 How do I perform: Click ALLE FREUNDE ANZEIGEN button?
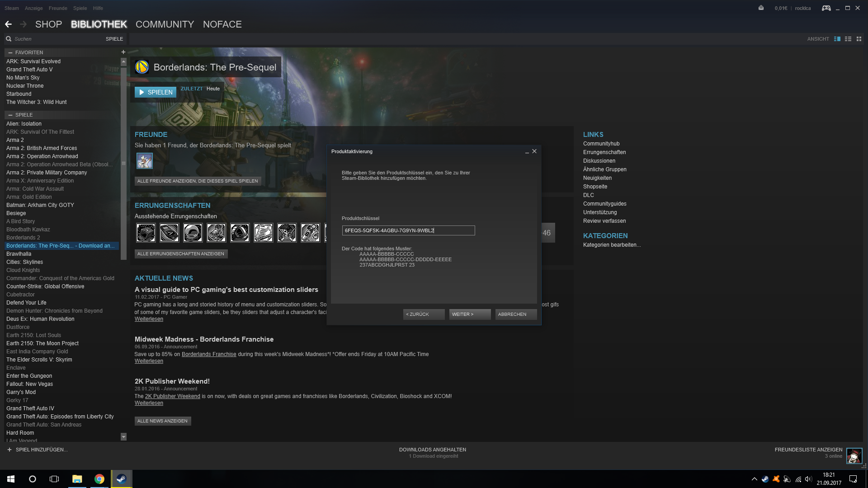(x=198, y=181)
